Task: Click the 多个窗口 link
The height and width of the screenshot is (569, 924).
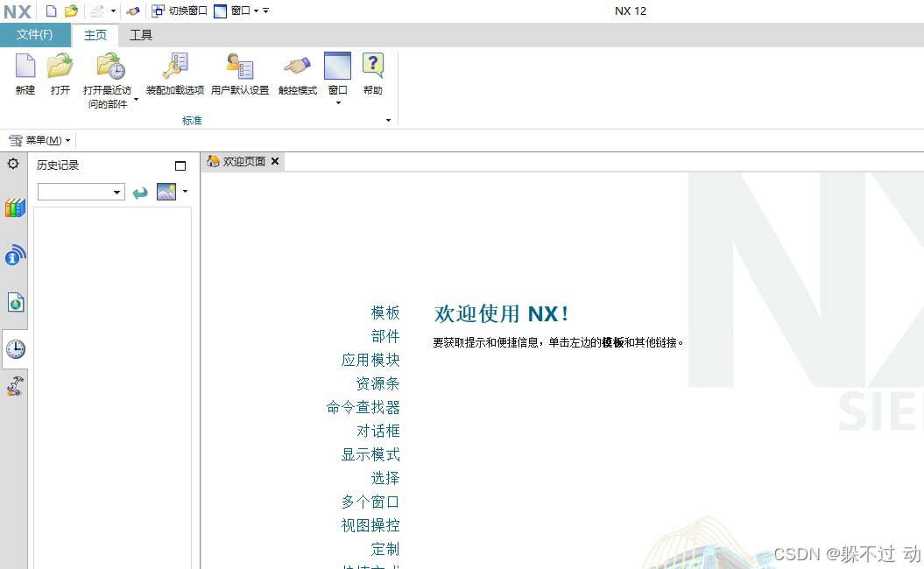Action: click(370, 502)
